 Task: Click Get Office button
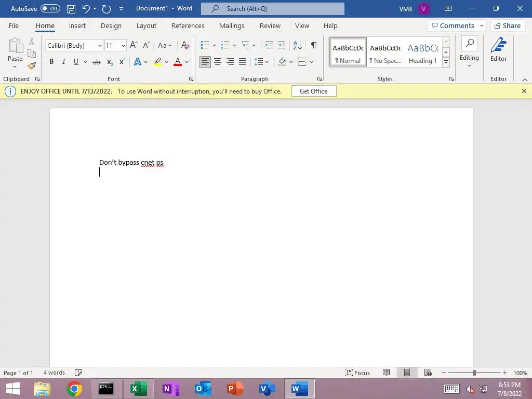tap(314, 91)
